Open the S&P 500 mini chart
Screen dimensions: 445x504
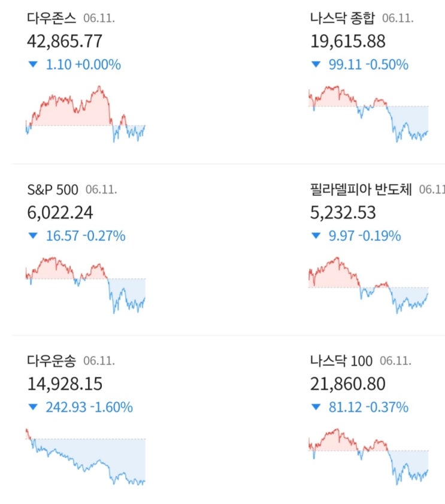tap(86, 285)
